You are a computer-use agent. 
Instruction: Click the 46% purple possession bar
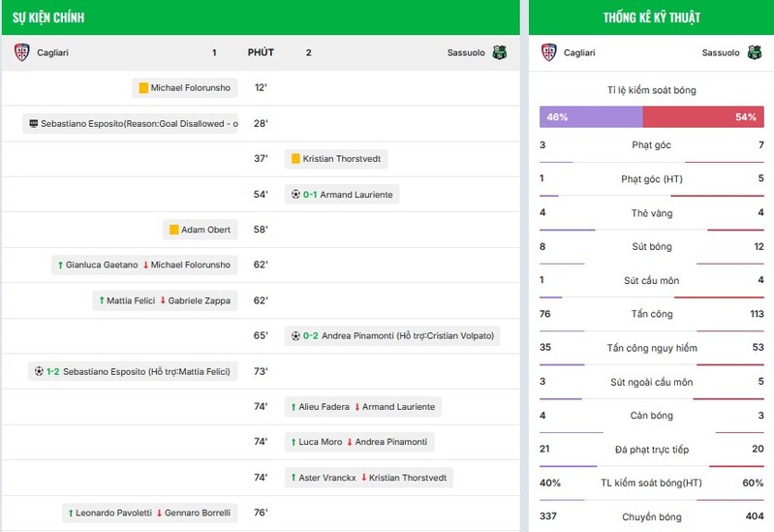click(x=591, y=116)
